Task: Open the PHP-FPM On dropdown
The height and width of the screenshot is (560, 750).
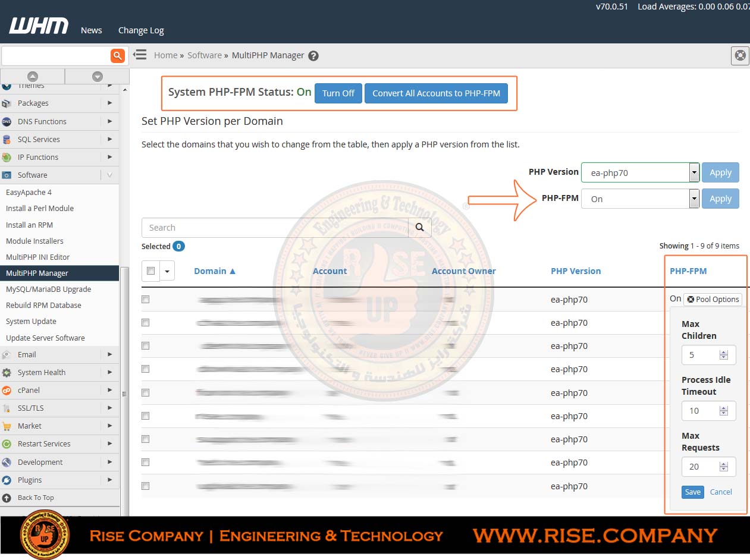Action: [640, 199]
